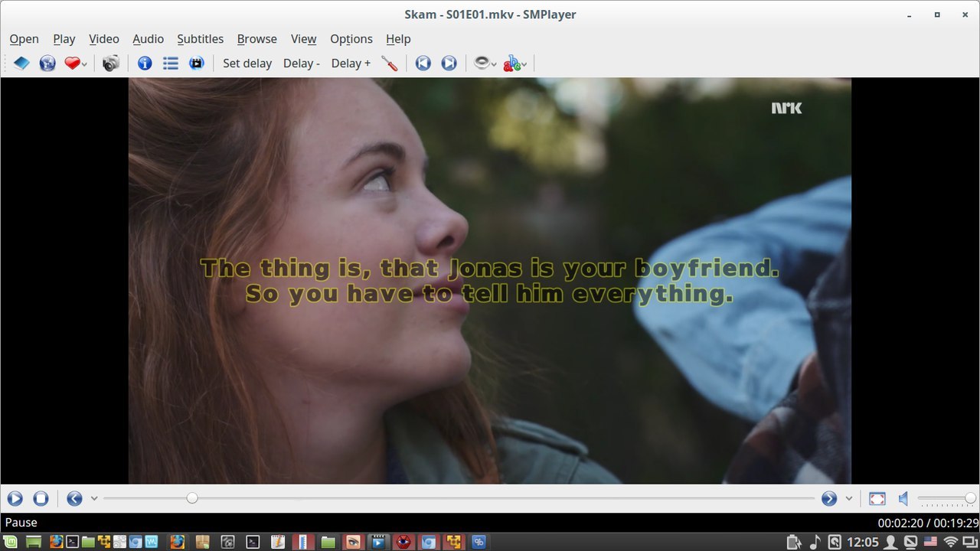Image resolution: width=980 pixels, height=551 pixels.
Task: Launch Firefox from the panel launcher
Action: [x=56, y=542]
